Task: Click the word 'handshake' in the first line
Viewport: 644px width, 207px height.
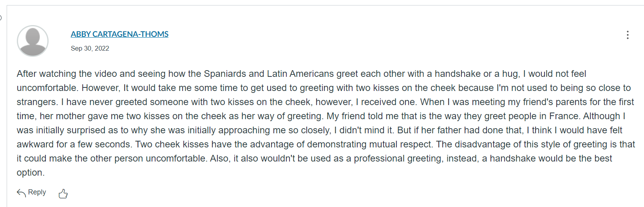Action: (x=458, y=74)
